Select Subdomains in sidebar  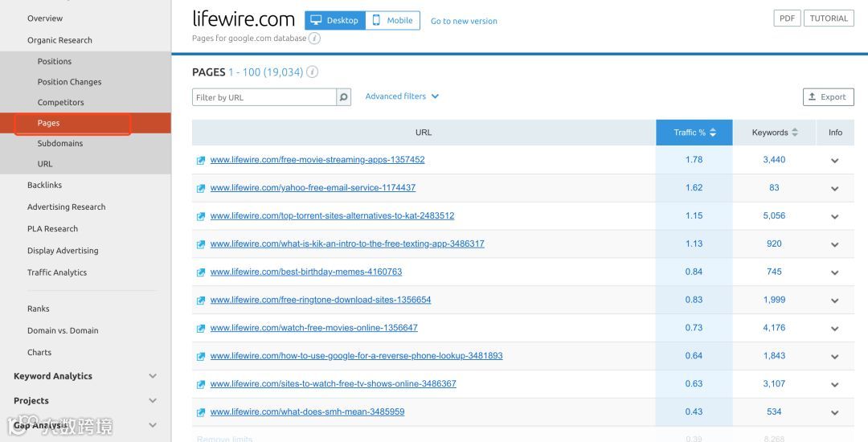pos(60,143)
